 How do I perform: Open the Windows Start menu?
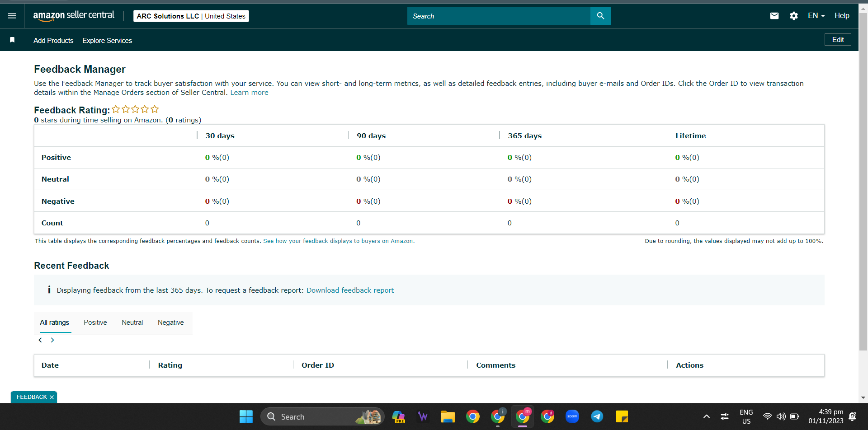[x=246, y=416]
